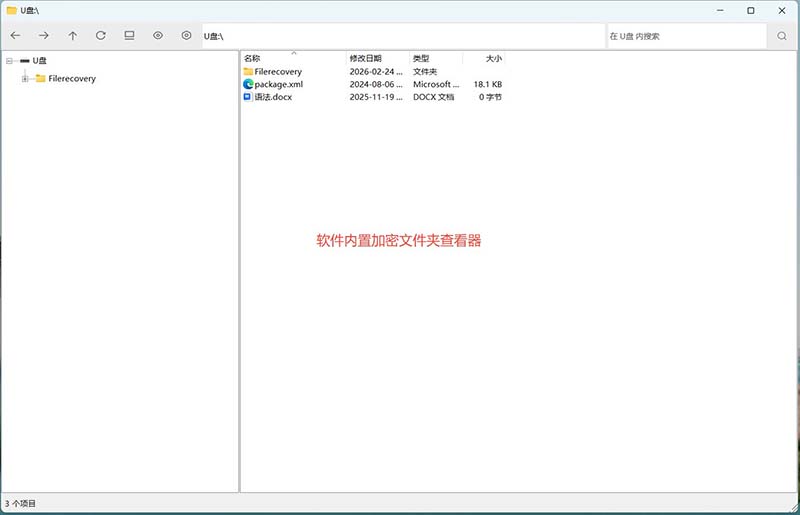Click the 2024-08-06 date of package.xml
The image size is (800, 515).
click(376, 84)
